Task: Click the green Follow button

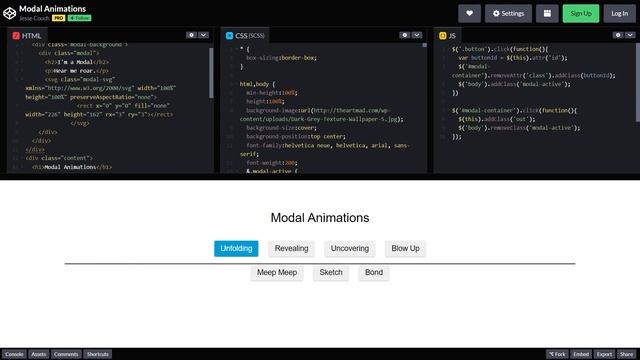Action: click(80, 18)
